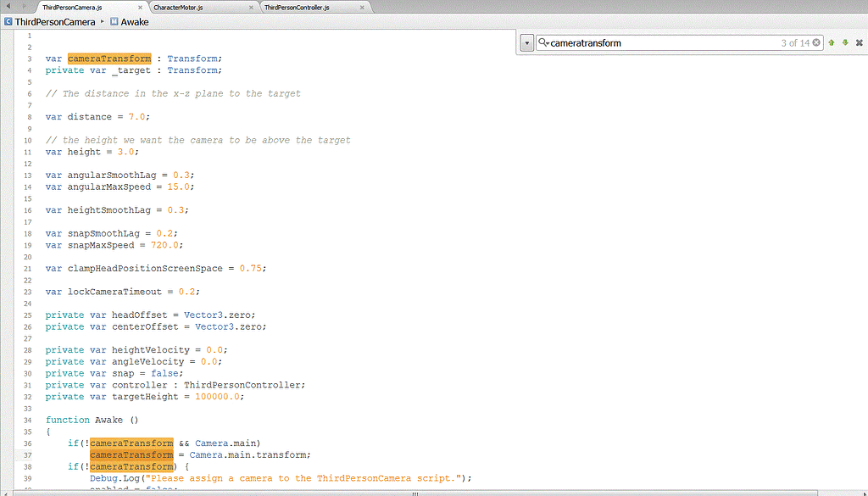Click the ThirdPersonCamera class icon in breadcrumb

click(x=7, y=22)
